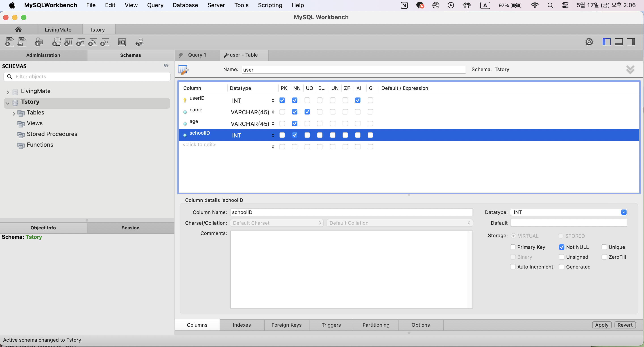Screen dimensions: 644x347
Task: Collapse the Tstory schema
Action: click(8, 103)
